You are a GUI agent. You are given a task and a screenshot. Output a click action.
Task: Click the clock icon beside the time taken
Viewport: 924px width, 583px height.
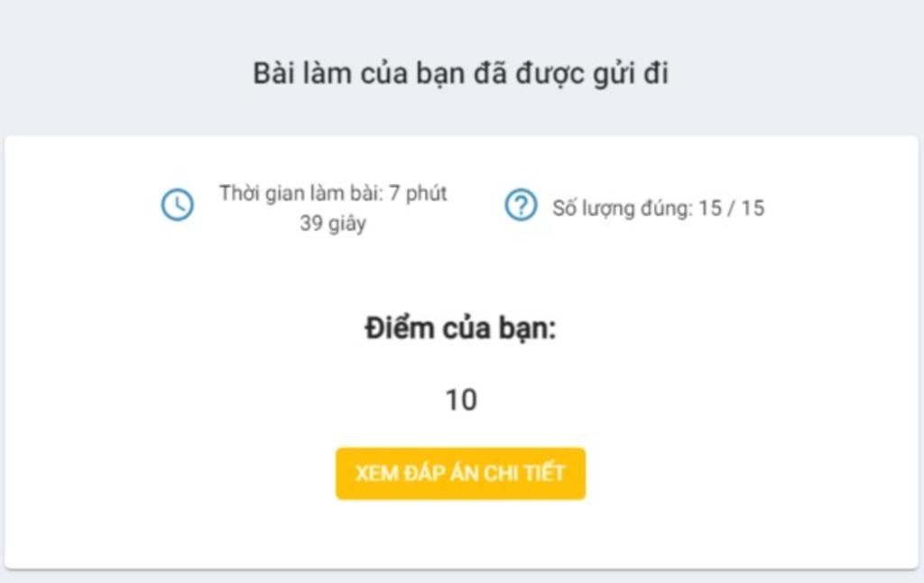click(x=178, y=206)
